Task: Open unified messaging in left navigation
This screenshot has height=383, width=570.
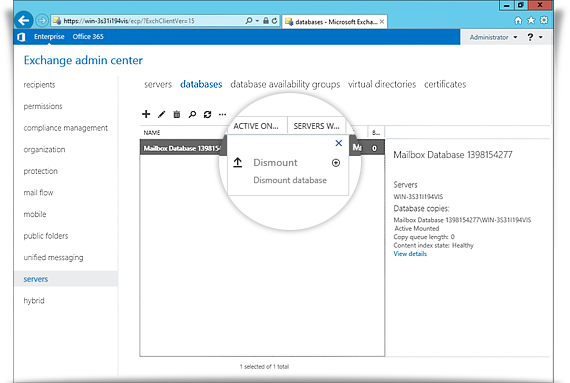Action: (53, 257)
